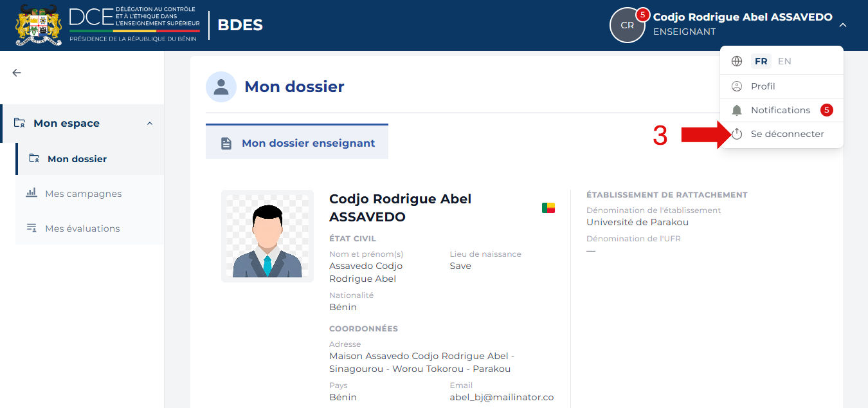Click the DCE logo in the header

(x=134, y=25)
